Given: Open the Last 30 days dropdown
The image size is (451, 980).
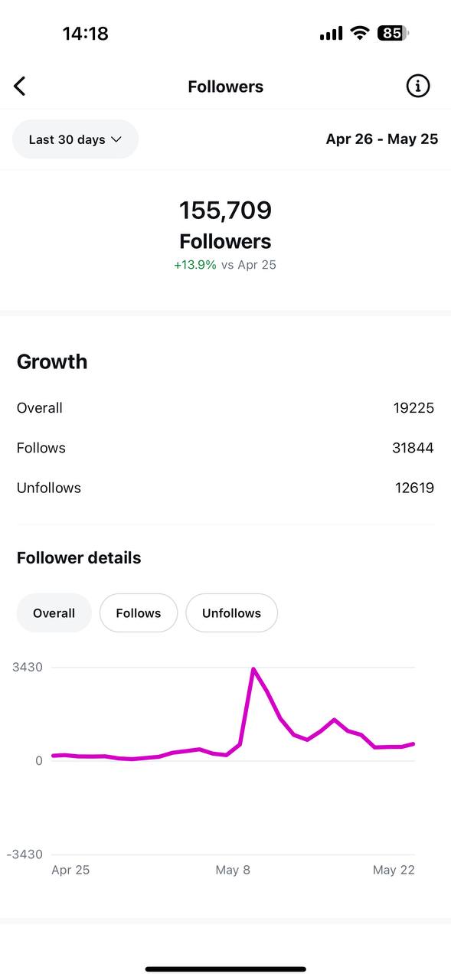Looking at the screenshot, I should coord(75,139).
